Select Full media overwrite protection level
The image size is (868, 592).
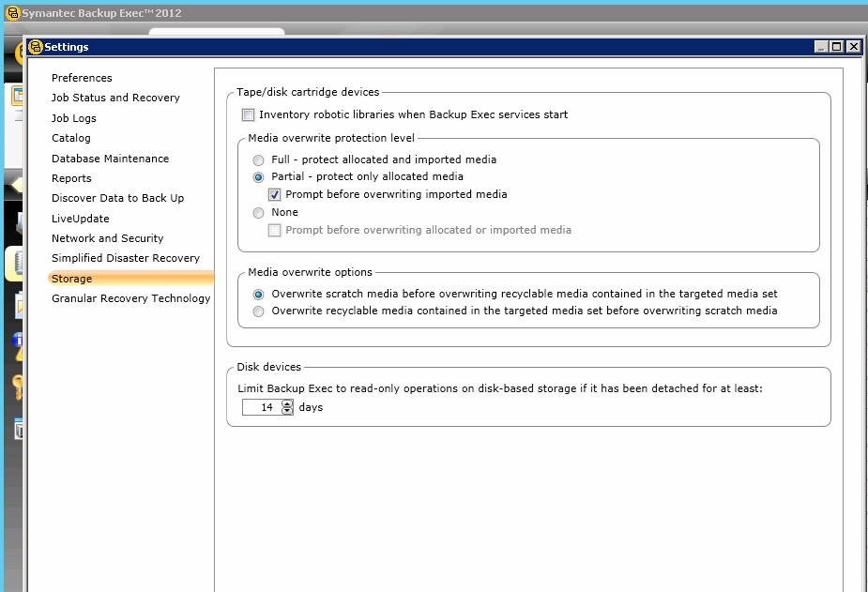[x=258, y=160]
